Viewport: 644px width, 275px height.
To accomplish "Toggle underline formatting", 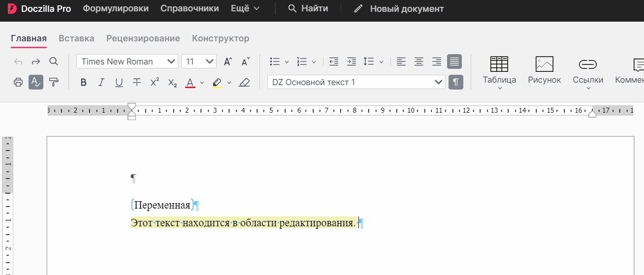I will (x=119, y=82).
